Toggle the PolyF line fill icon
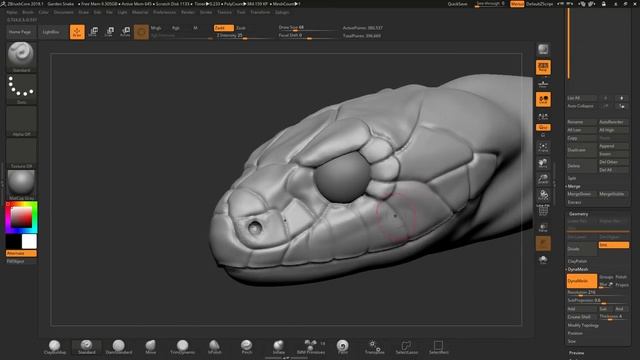The width and height of the screenshot is (640, 360). click(543, 211)
